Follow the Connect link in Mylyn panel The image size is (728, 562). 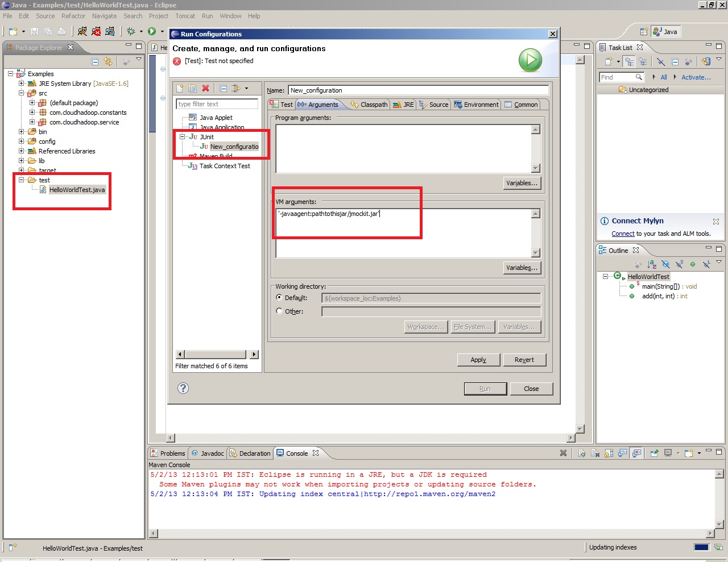click(623, 234)
